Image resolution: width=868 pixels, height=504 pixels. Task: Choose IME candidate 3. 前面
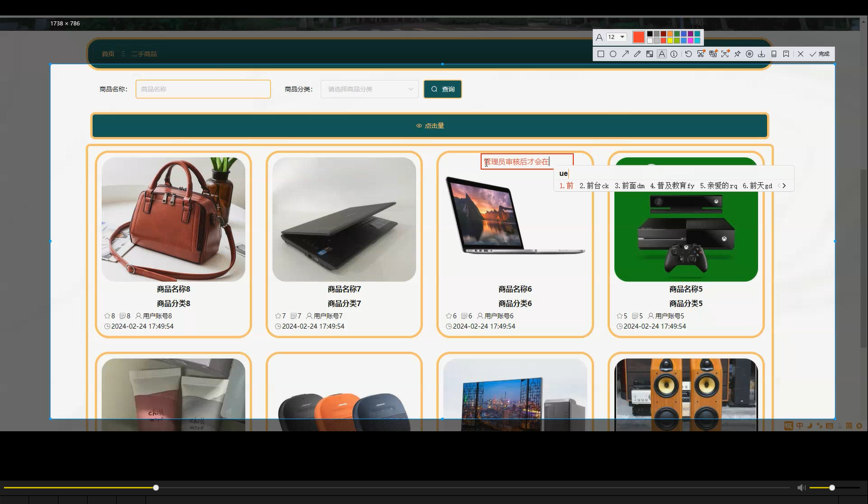pyautogui.click(x=629, y=186)
